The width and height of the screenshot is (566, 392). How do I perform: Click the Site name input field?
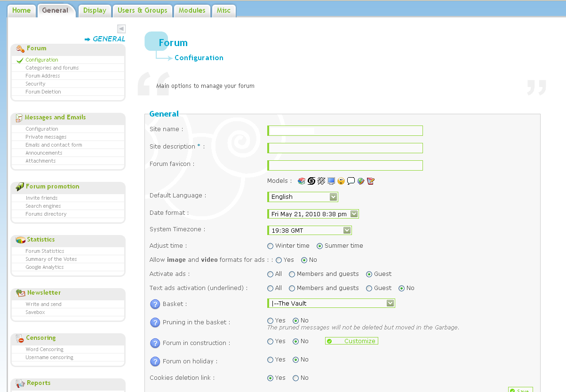click(x=345, y=130)
